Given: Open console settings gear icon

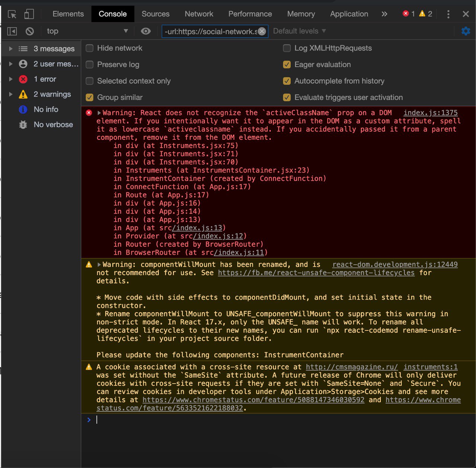Looking at the screenshot, I should coord(466,31).
